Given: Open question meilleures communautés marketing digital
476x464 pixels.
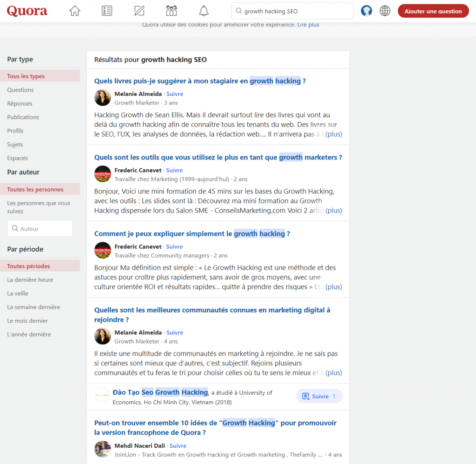Looking at the screenshot, I should click(212, 315).
